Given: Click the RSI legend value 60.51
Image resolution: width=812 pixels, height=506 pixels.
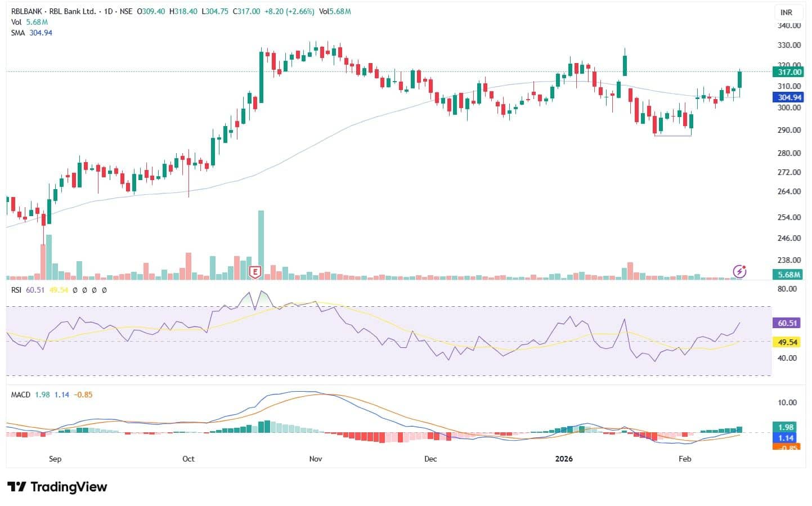Looking at the screenshot, I should (x=35, y=290).
